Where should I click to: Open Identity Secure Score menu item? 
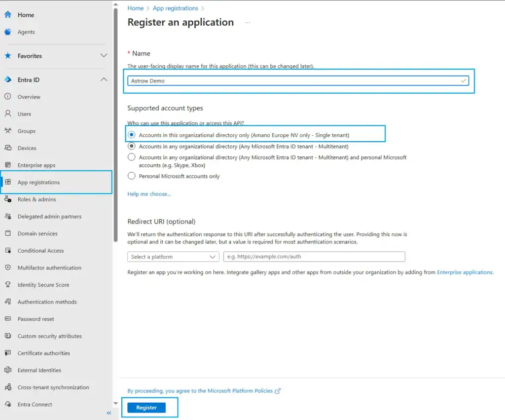[43, 285]
